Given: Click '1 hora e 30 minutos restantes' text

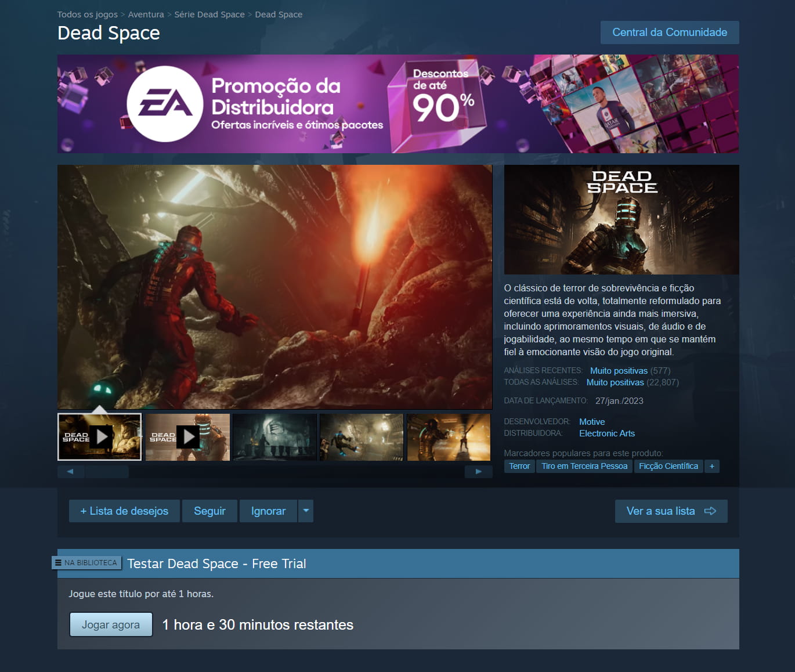Looking at the screenshot, I should [x=258, y=625].
